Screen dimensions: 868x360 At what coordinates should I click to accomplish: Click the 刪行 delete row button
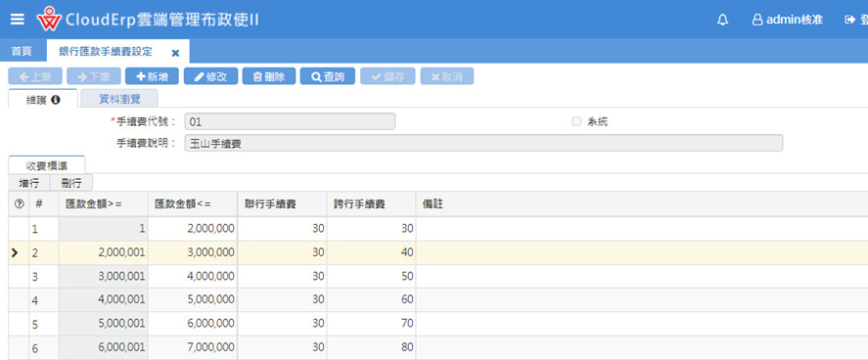click(71, 183)
